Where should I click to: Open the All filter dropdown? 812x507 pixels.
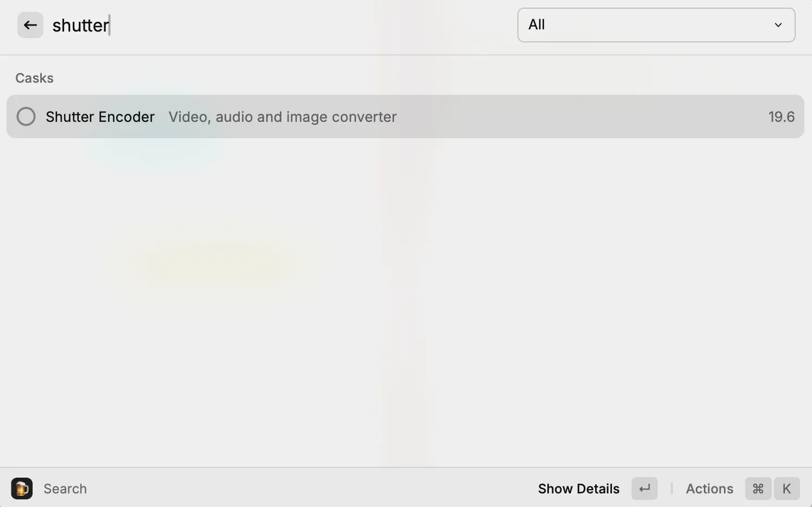click(657, 25)
